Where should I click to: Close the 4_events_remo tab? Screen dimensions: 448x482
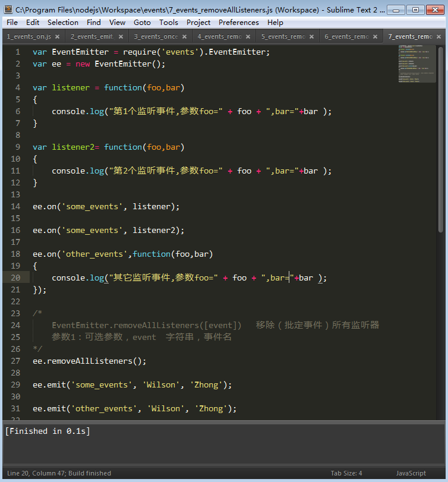click(x=248, y=37)
